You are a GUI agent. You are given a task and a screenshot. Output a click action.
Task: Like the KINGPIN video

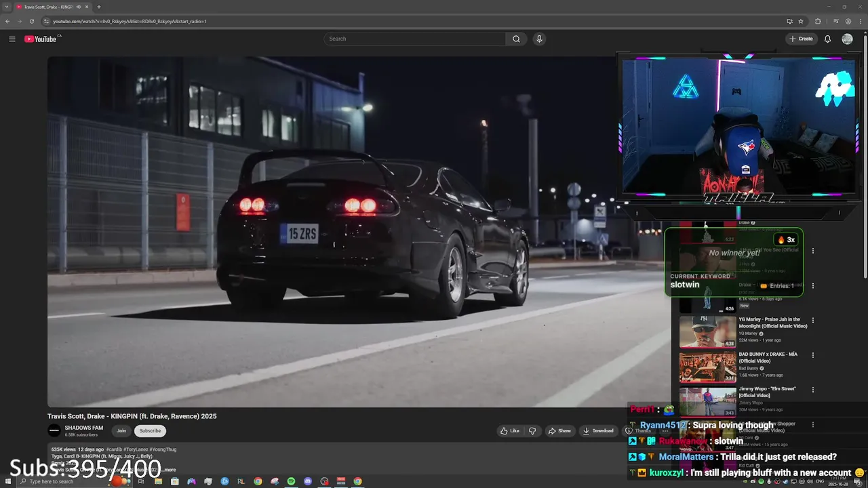click(510, 430)
